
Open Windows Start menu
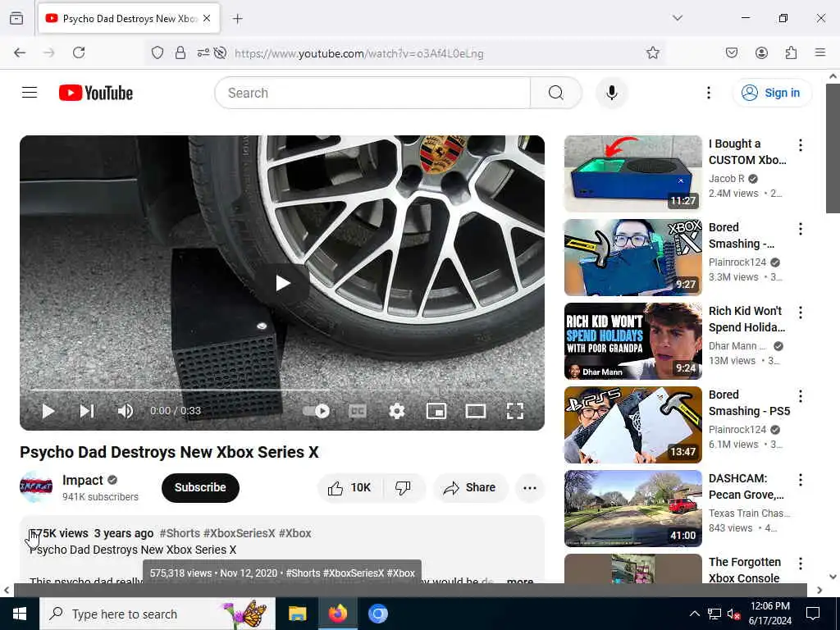(20, 614)
